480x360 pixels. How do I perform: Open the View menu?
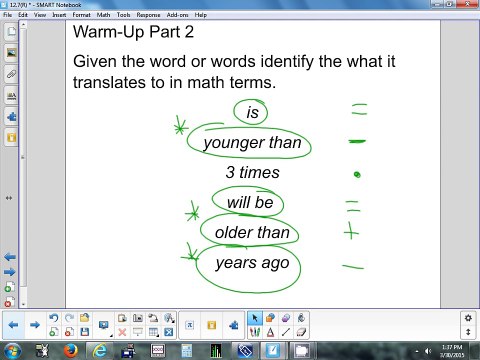point(40,15)
